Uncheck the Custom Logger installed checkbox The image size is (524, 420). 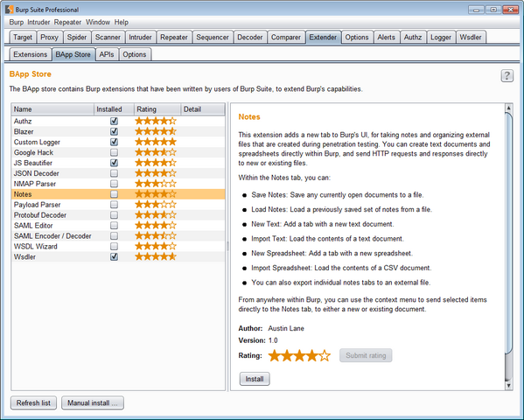click(x=114, y=142)
